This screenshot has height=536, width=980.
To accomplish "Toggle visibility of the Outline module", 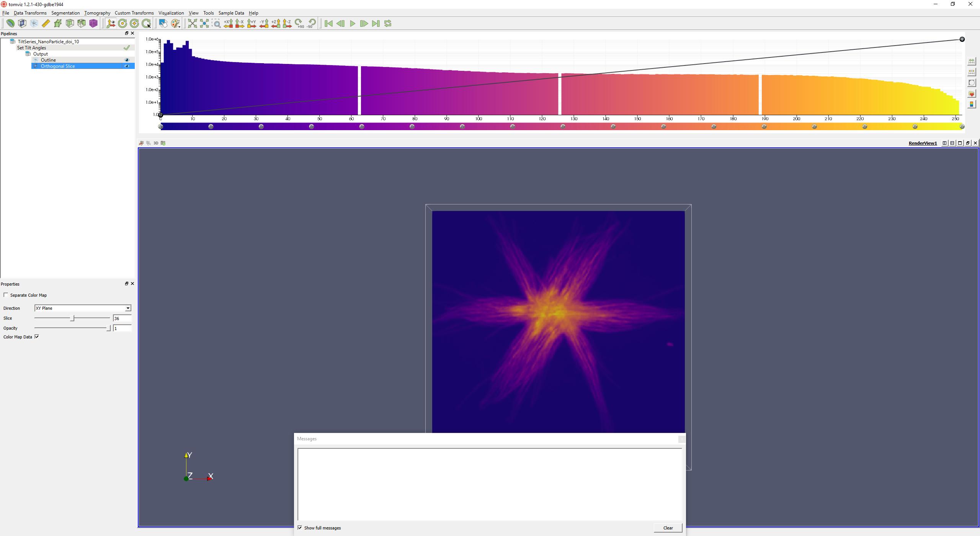I will [127, 60].
